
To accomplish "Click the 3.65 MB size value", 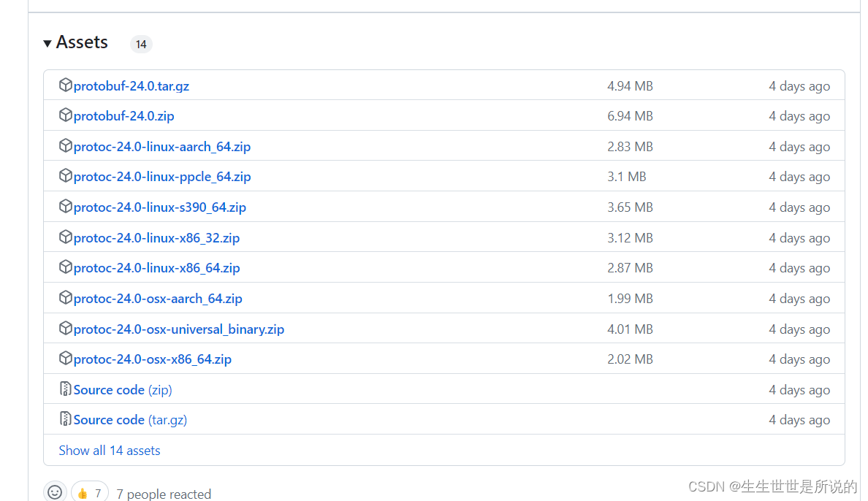I will pos(630,207).
